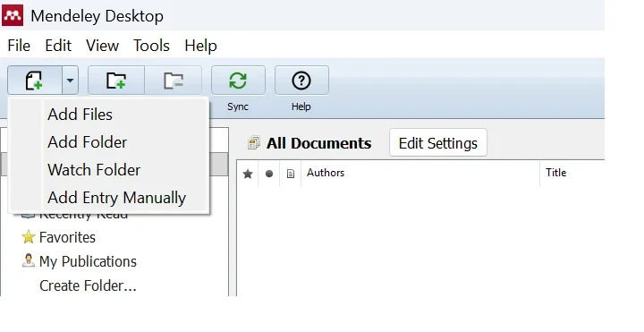Sort by the Favorites star column header
This screenshot has width=644, height=332.
248,174
